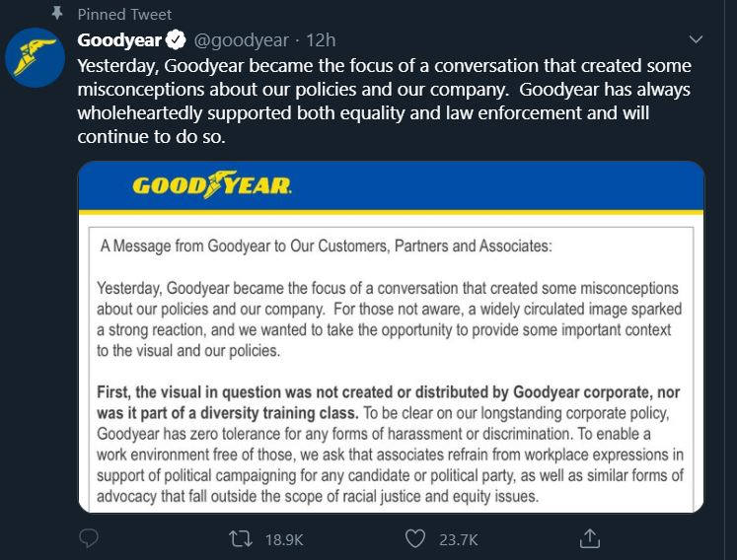
Task: Click the pin icon above the tweet
Action: (x=56, y=14)
